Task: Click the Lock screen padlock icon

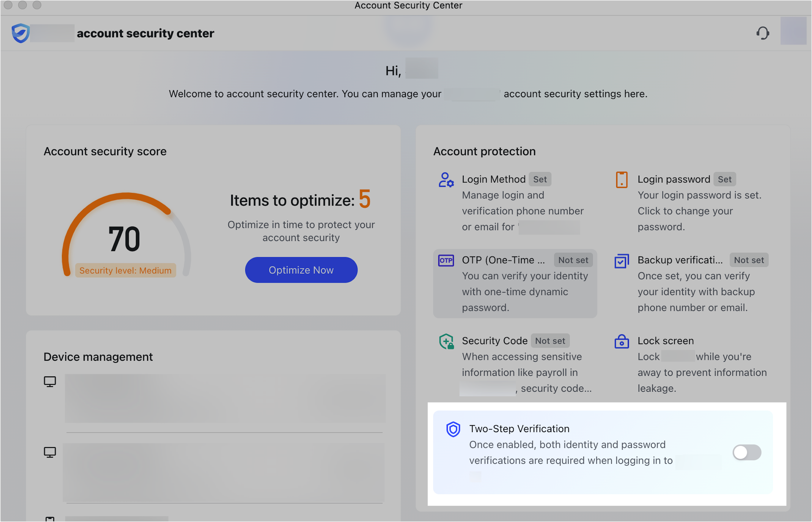Action: click(x=622, y=342)
